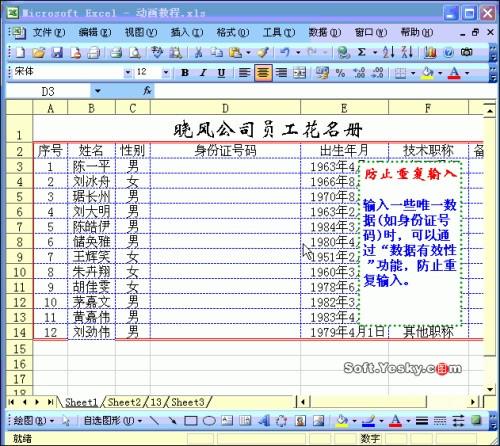
Task: Click the Fill Color bucket swatch
Action: (428, 73)
